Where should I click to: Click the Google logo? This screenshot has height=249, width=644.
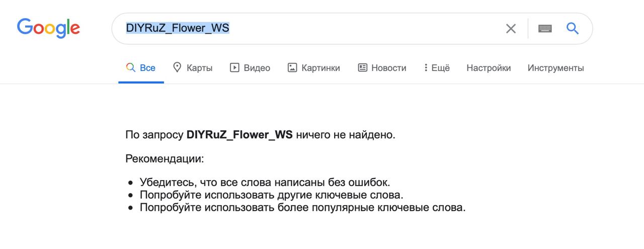tap(49, 28)
